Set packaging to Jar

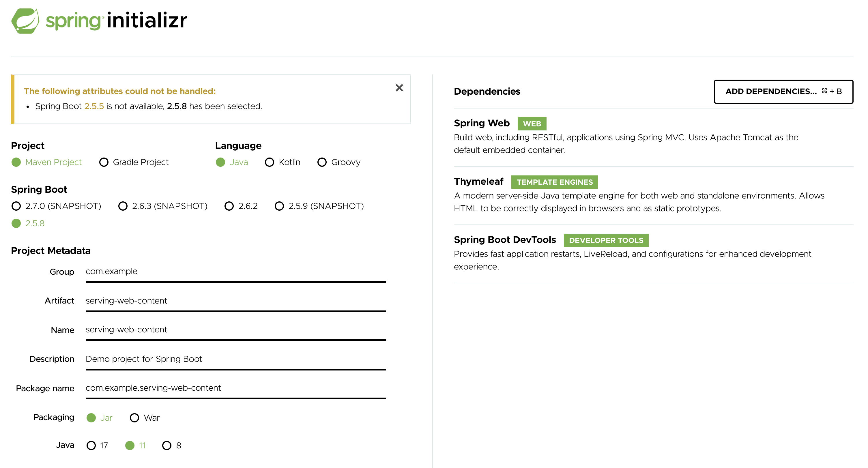[x=99, y=418]
